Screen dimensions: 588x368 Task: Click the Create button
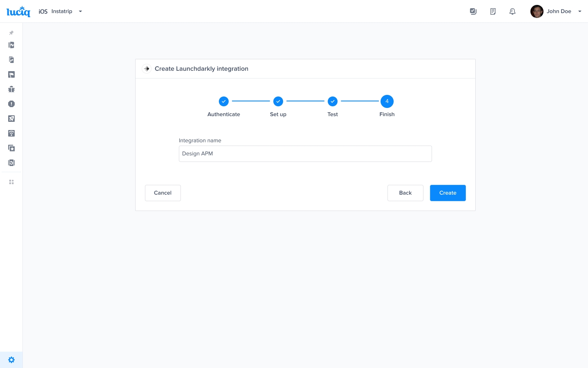pyautogui.click(x=448, y=193)
